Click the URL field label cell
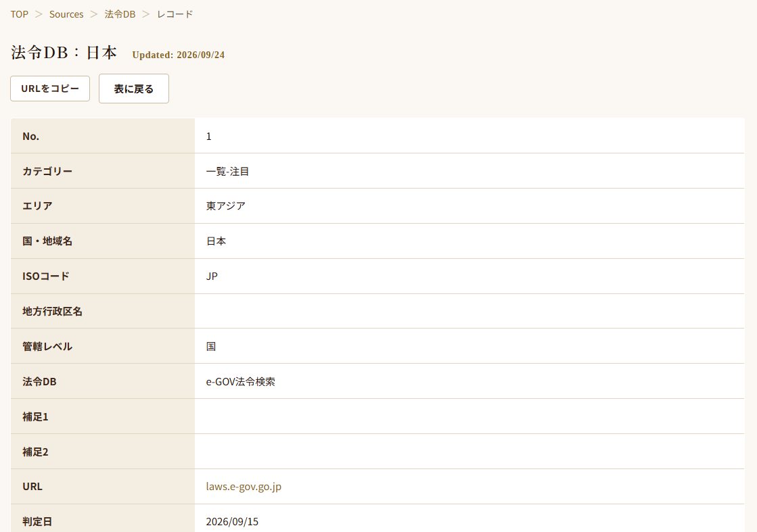This screenshot has height=532, width=757. (x=103, y=487)
